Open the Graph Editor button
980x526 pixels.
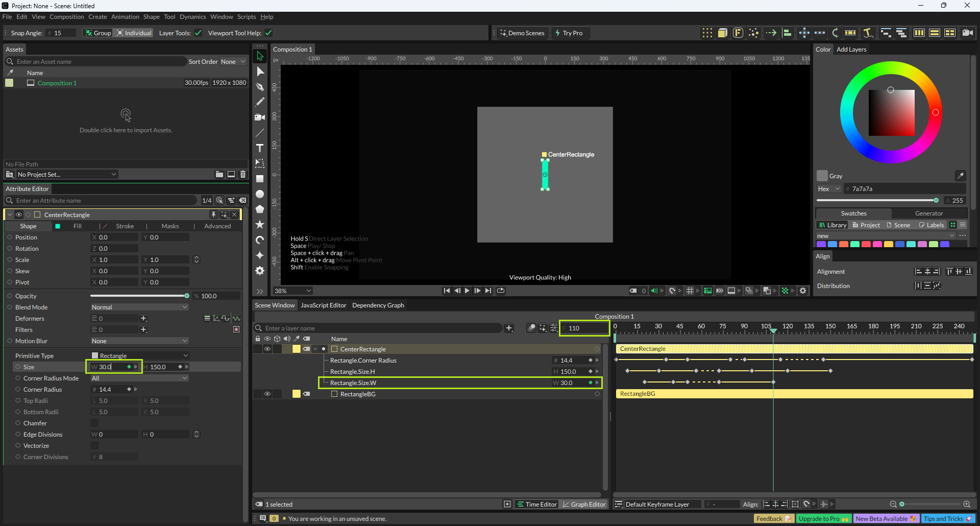(x=584, y=505)
